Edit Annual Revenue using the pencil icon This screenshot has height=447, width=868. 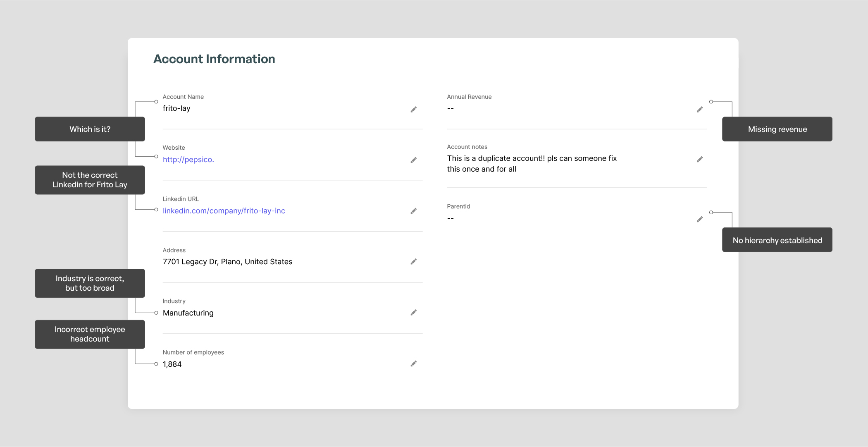click(699, 110)
